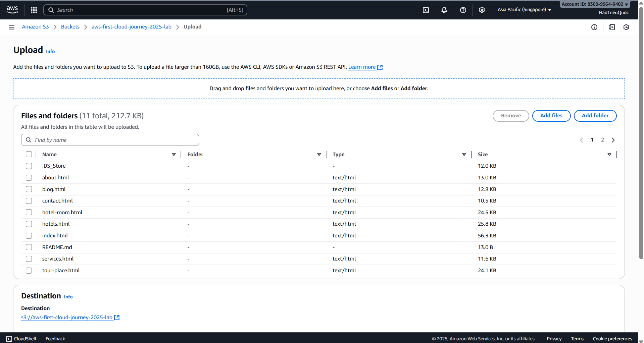Tick the select-all checkbox in table header

(x=29, y=155)
